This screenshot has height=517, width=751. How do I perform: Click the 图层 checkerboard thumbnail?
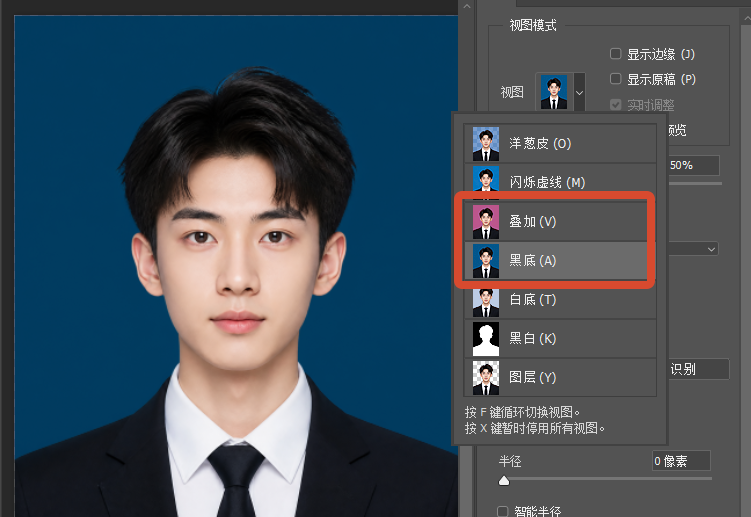coord(486,378)
